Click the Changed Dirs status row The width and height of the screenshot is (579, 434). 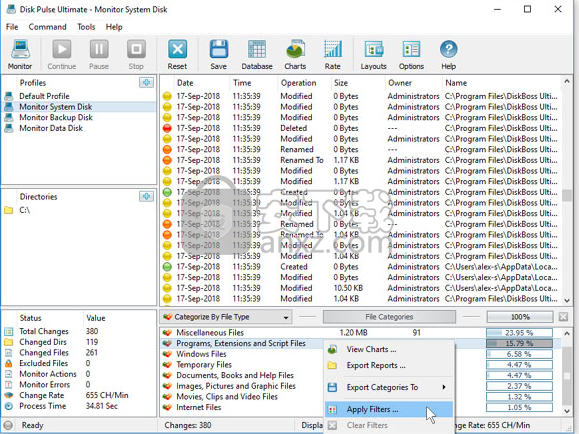point(79,342)
